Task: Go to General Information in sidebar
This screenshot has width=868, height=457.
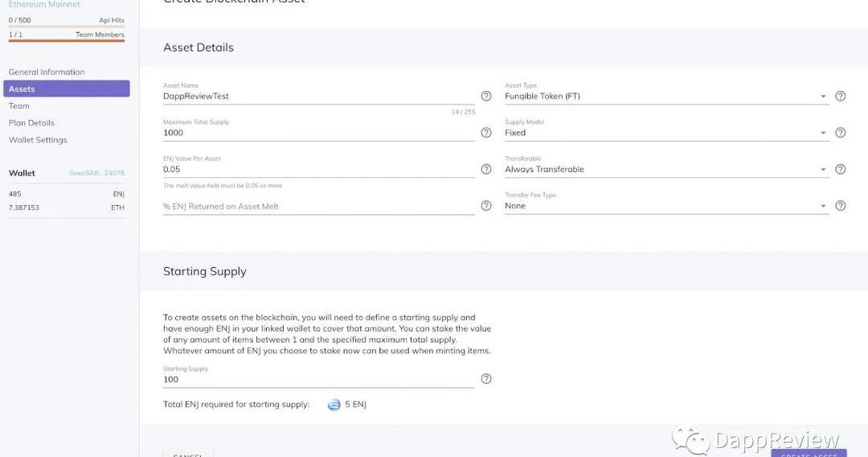Action: click(47, 72)
